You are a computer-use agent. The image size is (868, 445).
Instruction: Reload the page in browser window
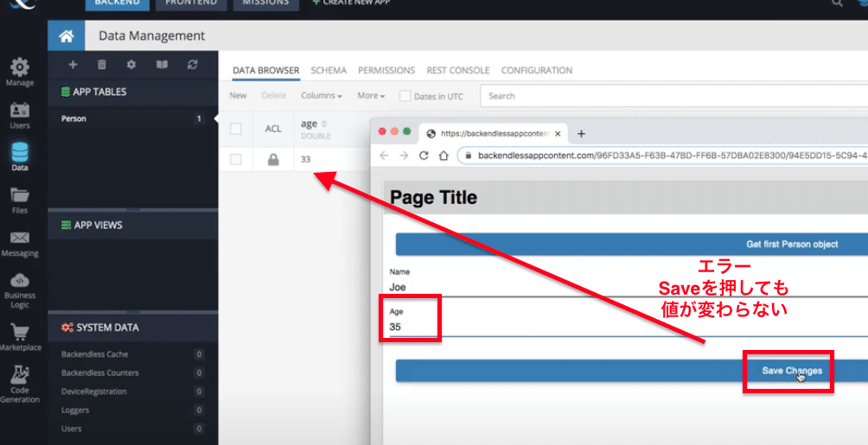click(x=424, y=156)
